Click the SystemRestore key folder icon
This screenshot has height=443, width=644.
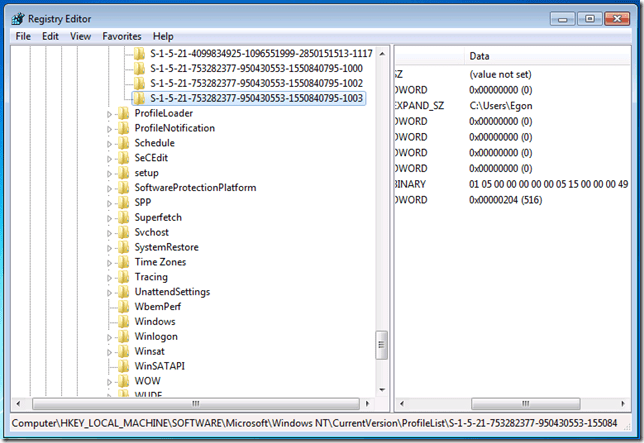[x=124, y=247]
